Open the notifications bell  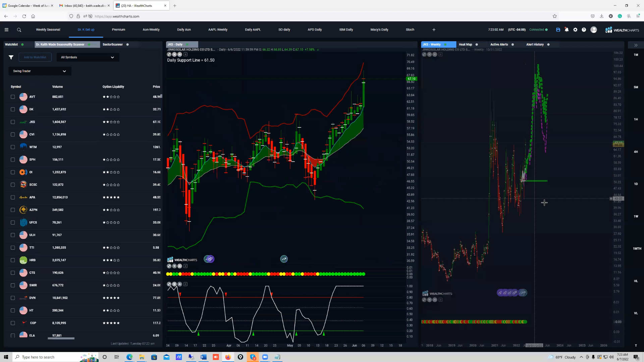(x=567, y=30)
